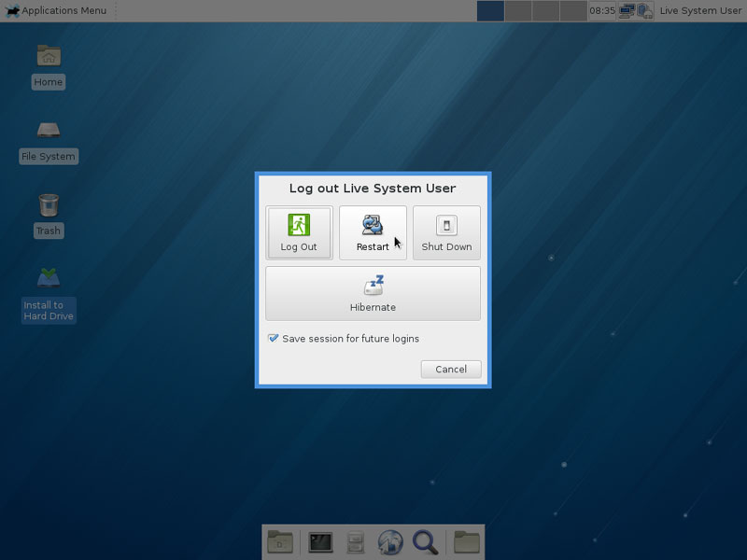This screenshot has height=560, width=747.
Task: Show desktop from the dock
Action: (x=280, y=542)
